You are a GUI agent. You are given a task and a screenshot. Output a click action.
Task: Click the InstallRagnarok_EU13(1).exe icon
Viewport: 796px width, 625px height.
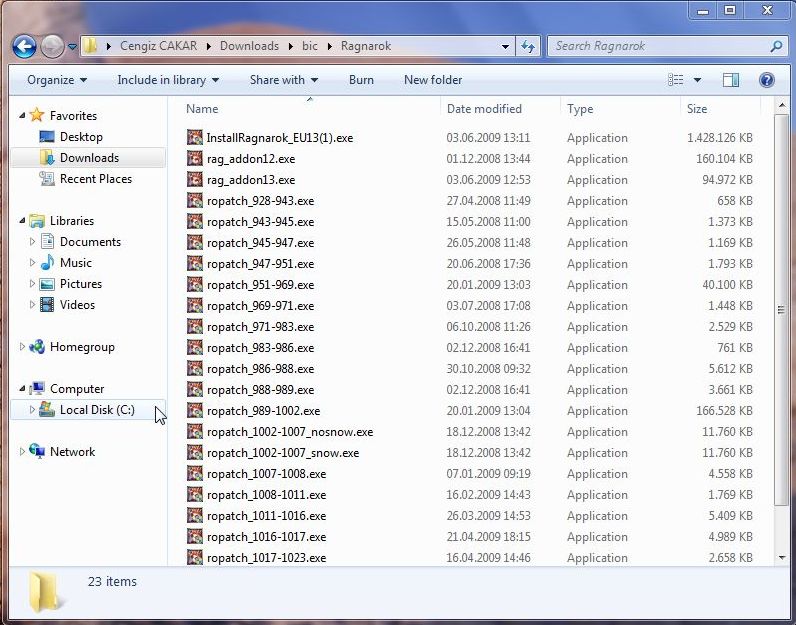point(195,138)
